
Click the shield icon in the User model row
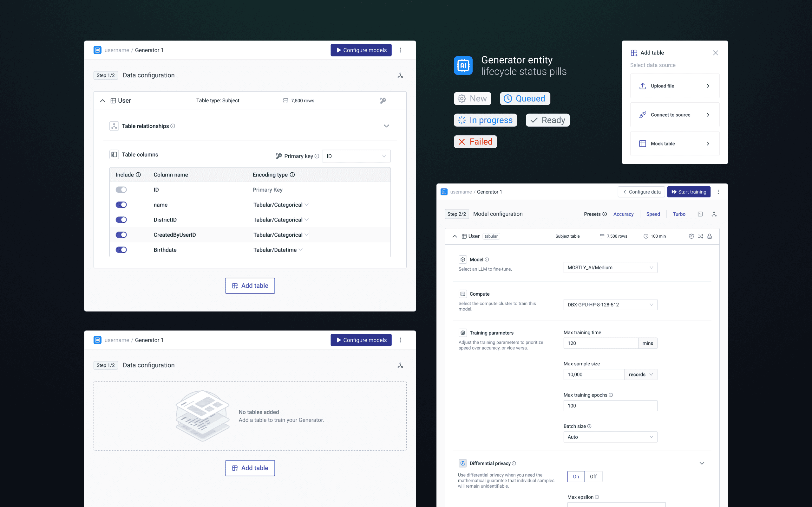click(691, 236)
